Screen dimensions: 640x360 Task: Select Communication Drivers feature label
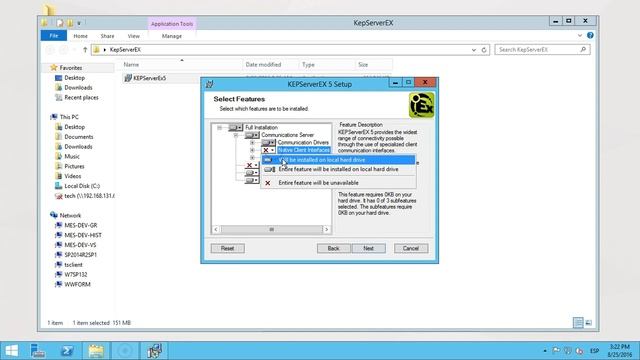click(x=303, y=142)
